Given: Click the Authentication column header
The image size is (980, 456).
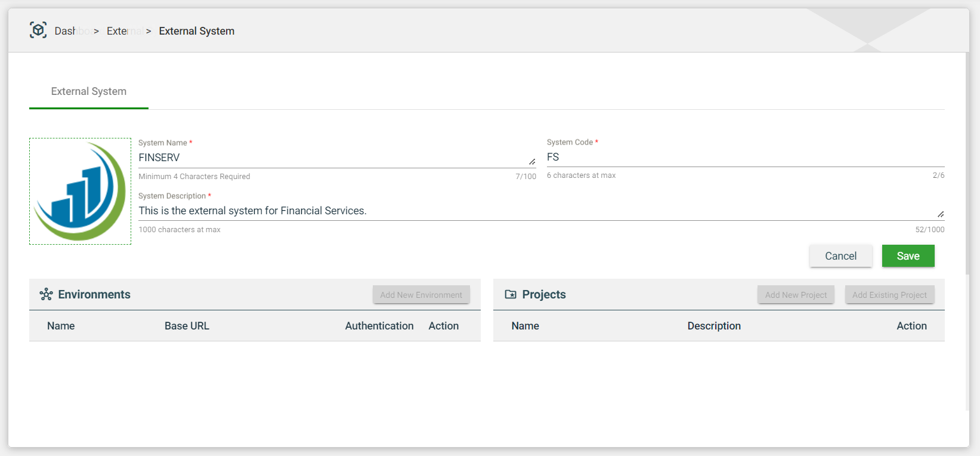Looking at the screenshot, I should click(379, 326).
